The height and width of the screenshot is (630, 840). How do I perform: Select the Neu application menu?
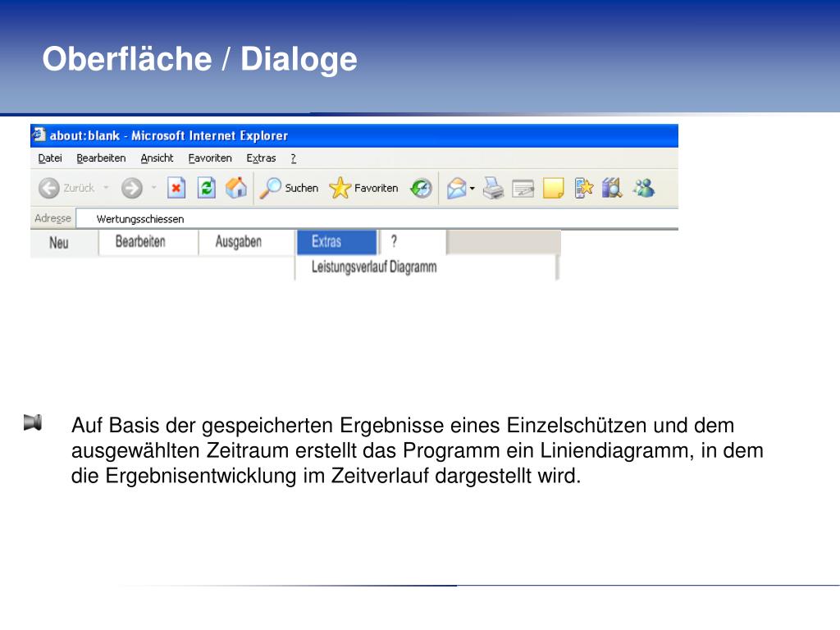59,243
